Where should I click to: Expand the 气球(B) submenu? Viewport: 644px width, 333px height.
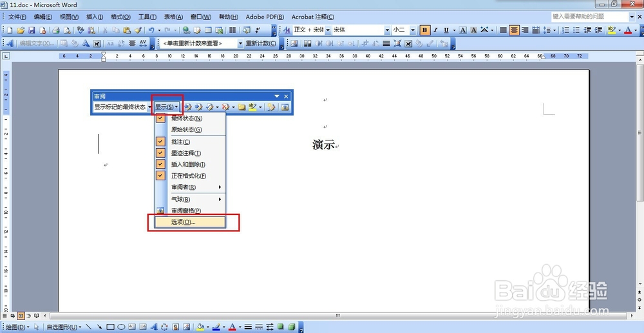190,199
